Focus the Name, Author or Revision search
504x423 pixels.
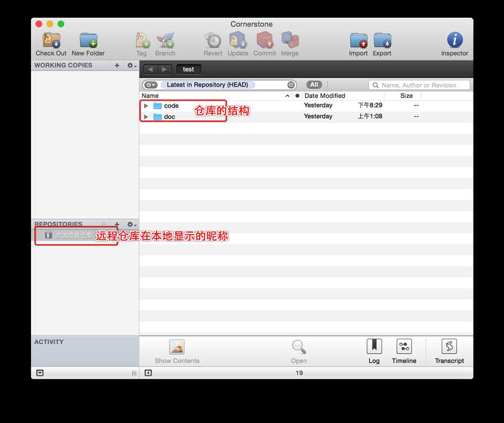tap(419, 85)
